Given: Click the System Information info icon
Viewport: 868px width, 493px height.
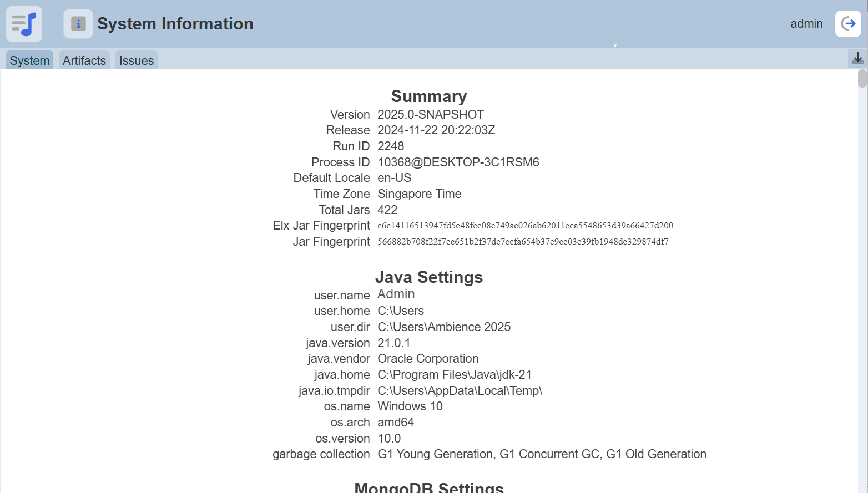Looking at the screenshot, I should (78, 24).
